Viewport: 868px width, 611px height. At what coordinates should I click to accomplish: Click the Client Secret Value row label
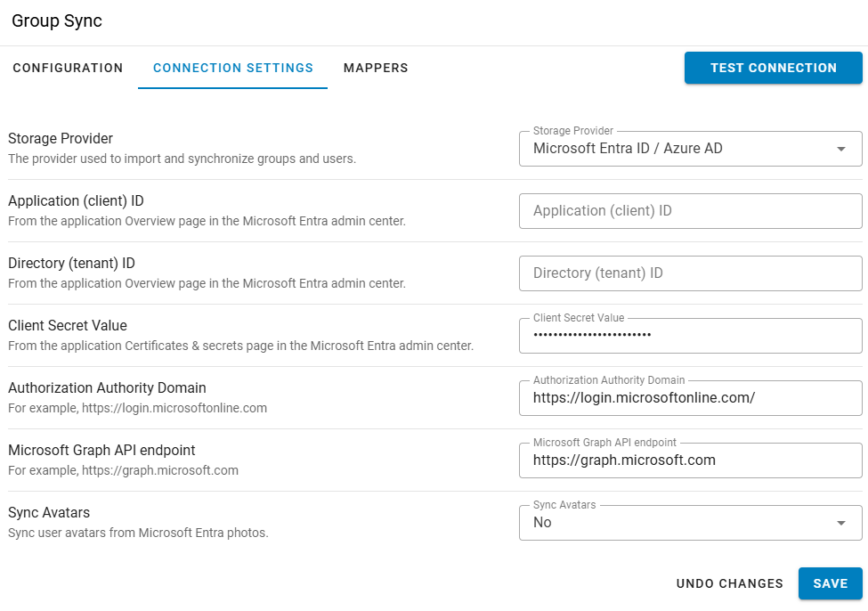point(68,325)
